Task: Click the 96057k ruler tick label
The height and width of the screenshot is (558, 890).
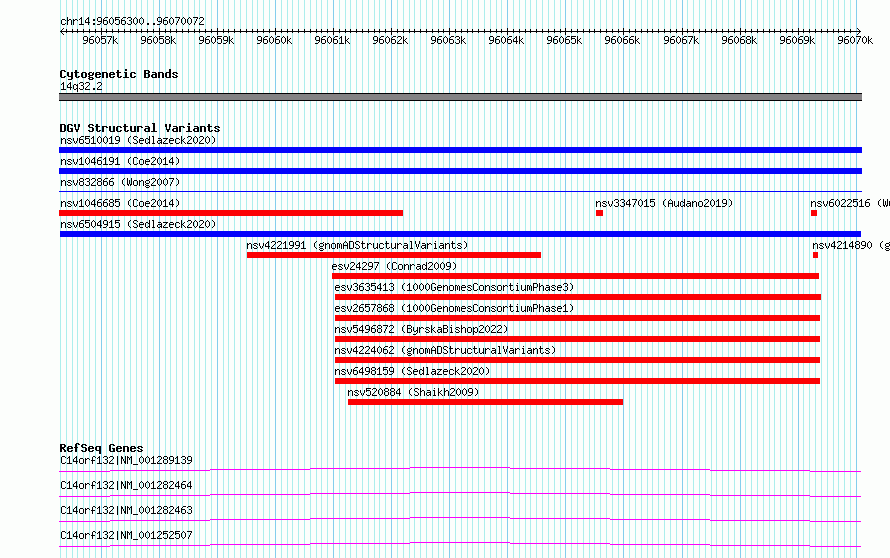Action: click(100, 40)
